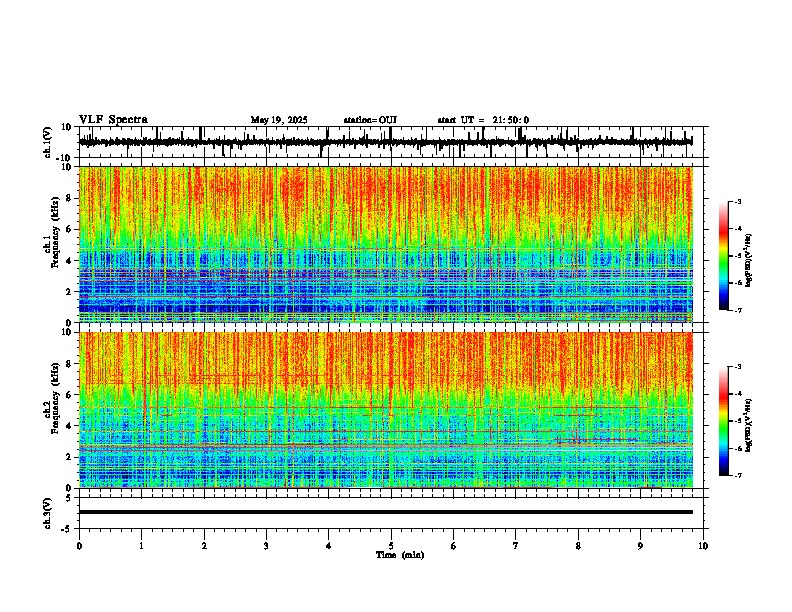Click the "8" tick on ch.1 frequency axis
Image resolution: width=792 pixels, height=612 pixels.
(x=71, y=198)
